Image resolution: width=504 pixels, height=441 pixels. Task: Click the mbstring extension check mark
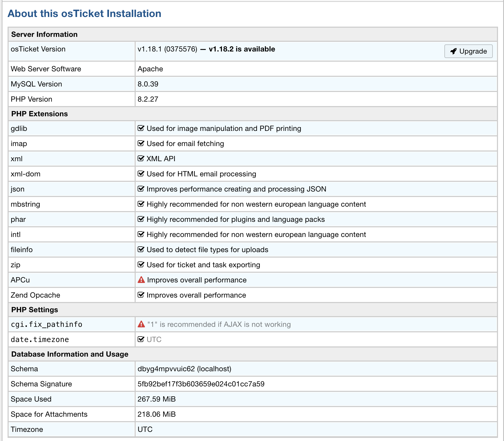click(x=141, y=204)
